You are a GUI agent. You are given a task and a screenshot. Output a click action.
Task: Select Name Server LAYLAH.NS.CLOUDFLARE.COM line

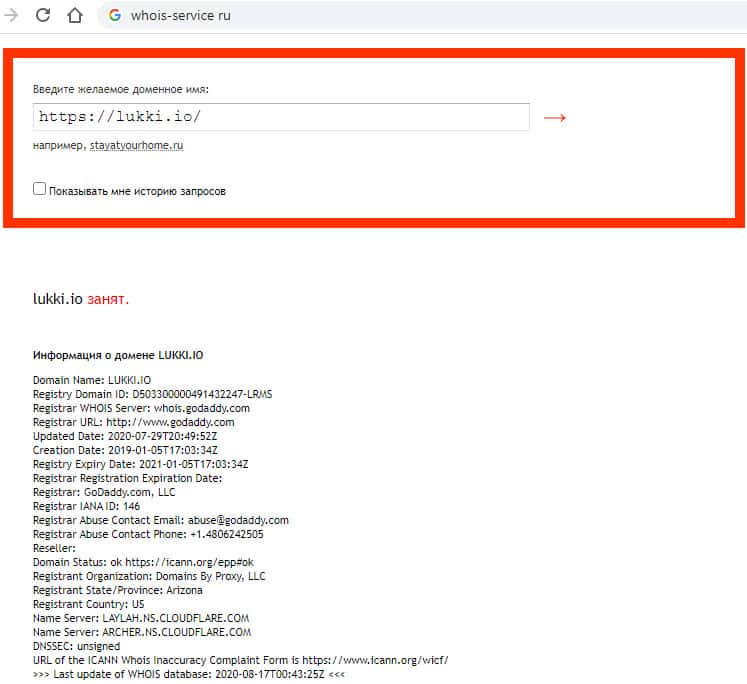(x=141, y=618)
